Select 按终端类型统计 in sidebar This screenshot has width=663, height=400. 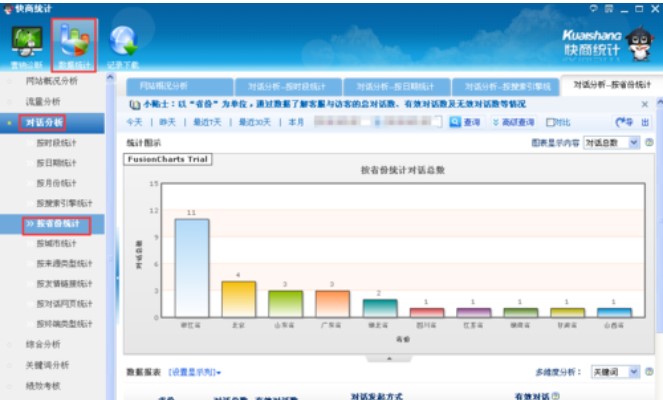[x=64, y=324]
